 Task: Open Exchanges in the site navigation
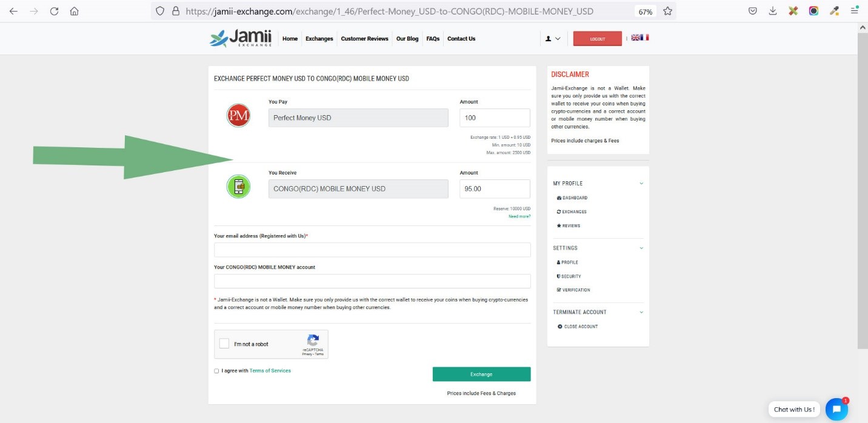tap(319, 39)
